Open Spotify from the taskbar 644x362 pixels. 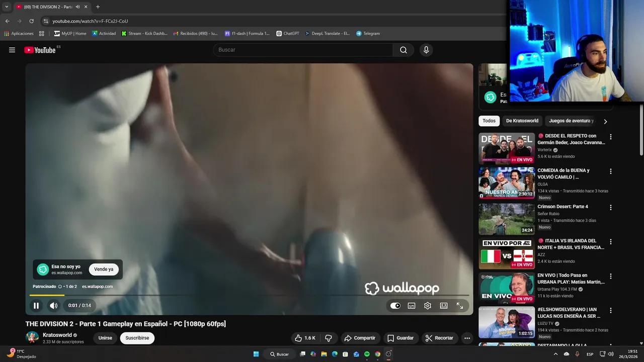[x=367, y=354]
